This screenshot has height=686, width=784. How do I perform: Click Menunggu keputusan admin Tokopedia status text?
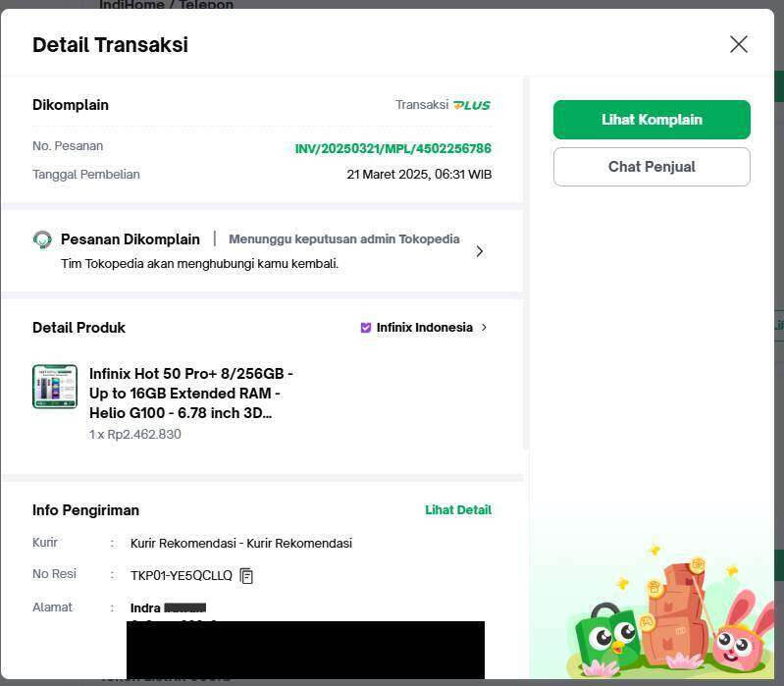click(x=344, y=239)
